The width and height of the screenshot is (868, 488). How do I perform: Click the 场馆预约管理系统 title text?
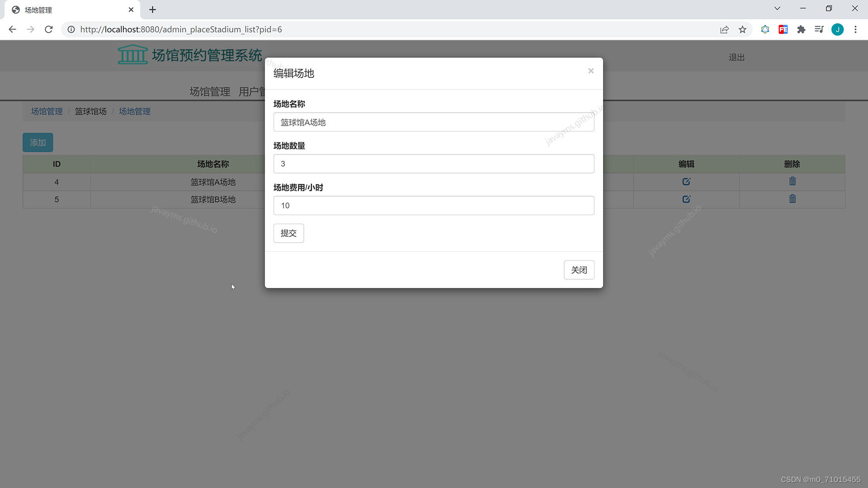[x=207, y=55]
